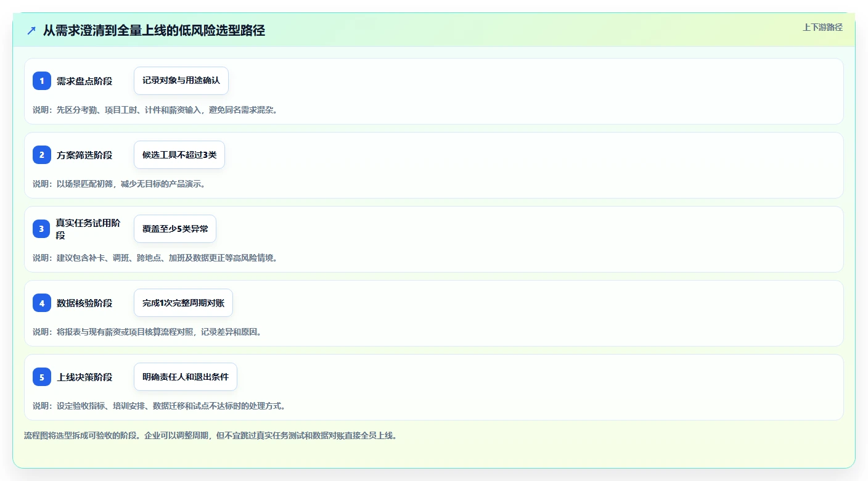Click the note starting 说明：将报表与现有薪资

click(147, 332)
